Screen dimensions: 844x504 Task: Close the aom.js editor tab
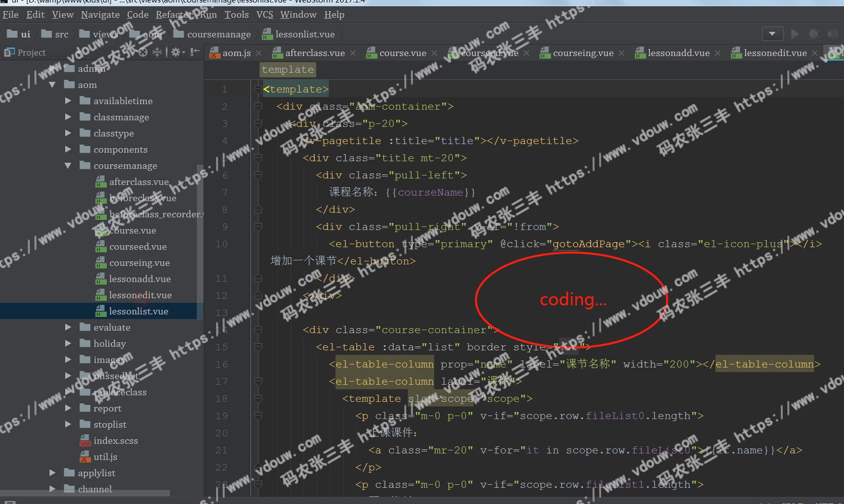coord(259,53)
